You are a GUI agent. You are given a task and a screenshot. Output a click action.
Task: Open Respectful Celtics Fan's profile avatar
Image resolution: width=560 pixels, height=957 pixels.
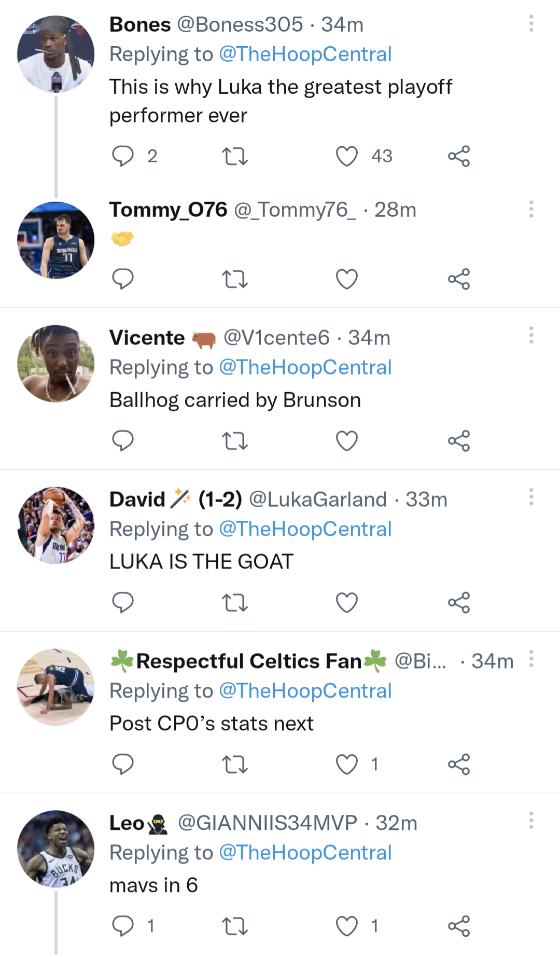pyautogui.click(x=56, y=687)
